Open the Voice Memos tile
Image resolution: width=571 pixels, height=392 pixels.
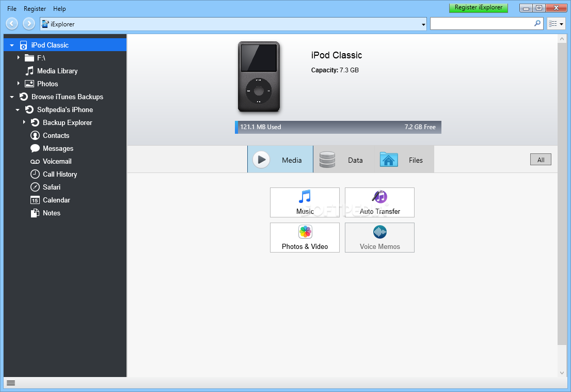[380, 238]
